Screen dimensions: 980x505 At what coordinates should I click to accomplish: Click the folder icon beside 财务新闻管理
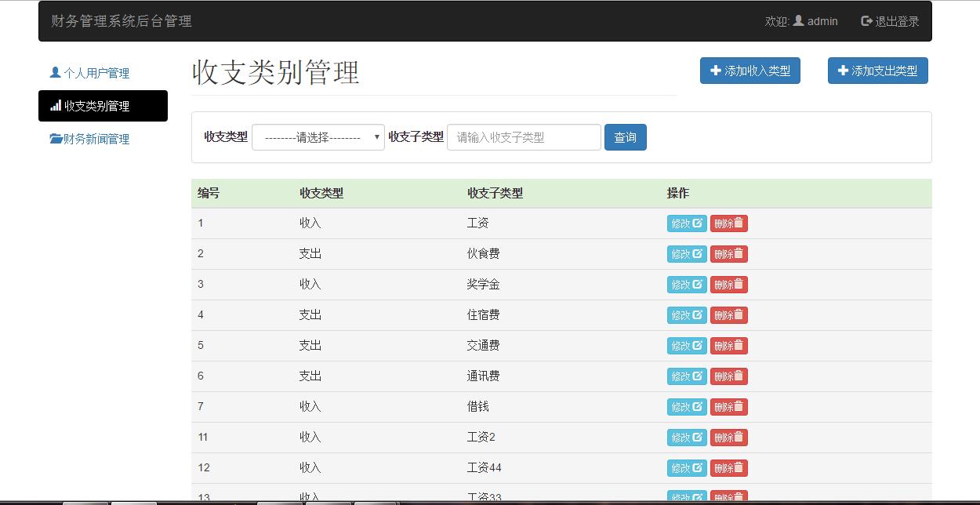[x=56, y=139]
